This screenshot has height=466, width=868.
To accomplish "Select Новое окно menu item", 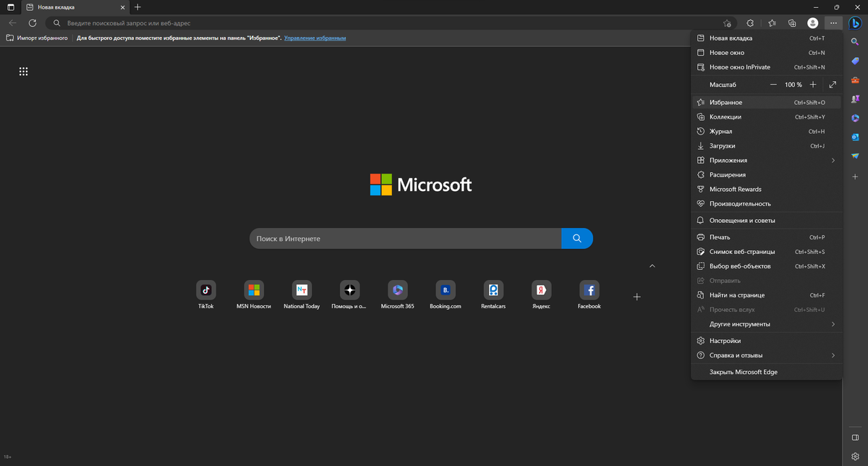I will 767,53.
